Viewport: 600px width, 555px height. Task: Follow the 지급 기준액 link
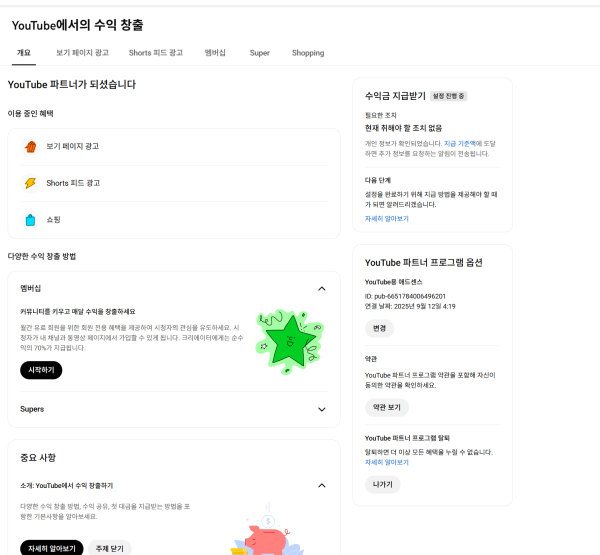460,144
